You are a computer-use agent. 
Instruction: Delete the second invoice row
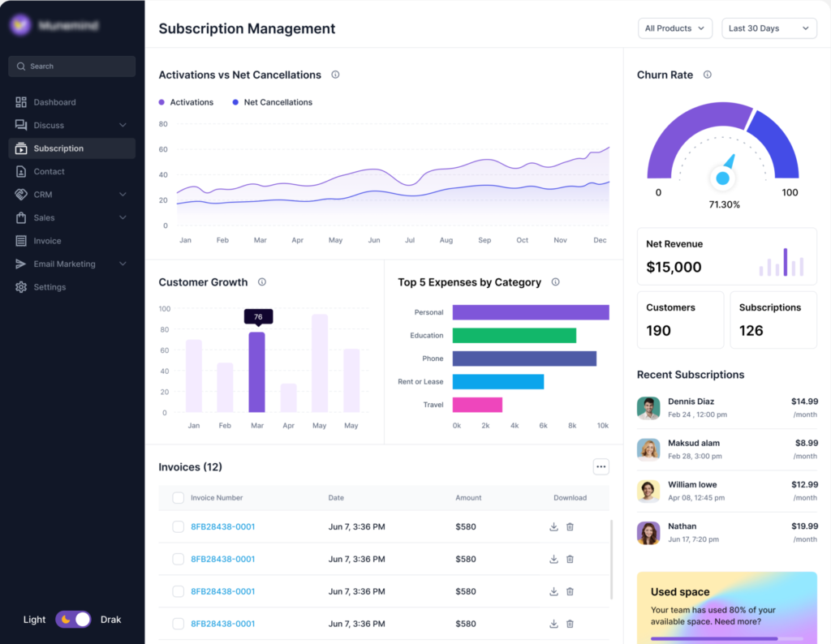(x=570, y=559)
